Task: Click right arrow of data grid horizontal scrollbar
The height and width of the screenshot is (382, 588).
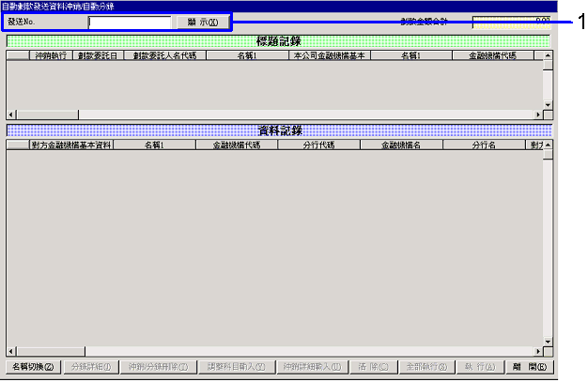Action: (538, 350)
